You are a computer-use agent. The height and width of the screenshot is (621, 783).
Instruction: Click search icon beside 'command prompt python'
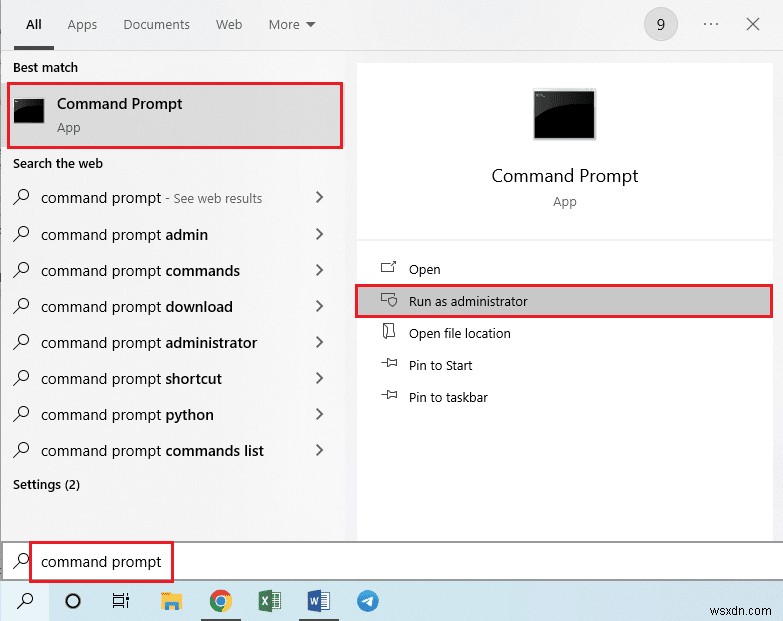(21, 413)
